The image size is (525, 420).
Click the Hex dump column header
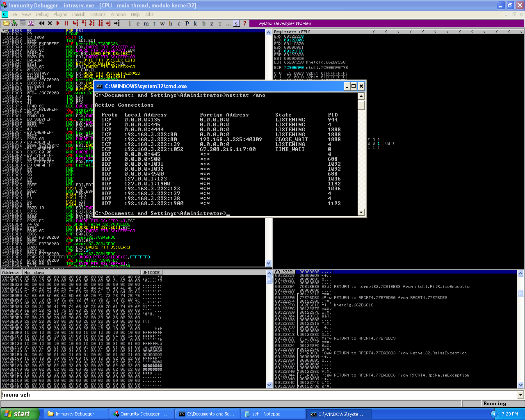pos(82,272)
